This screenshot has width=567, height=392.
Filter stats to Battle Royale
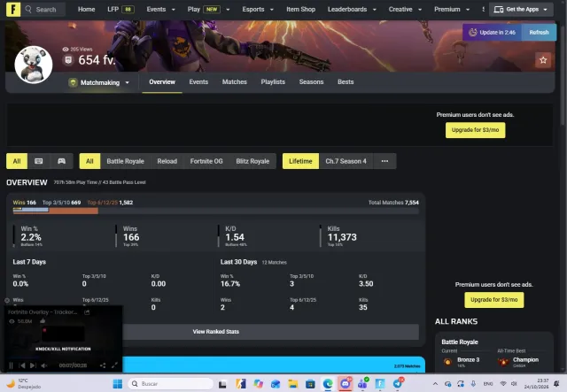[x=125, y=161]
